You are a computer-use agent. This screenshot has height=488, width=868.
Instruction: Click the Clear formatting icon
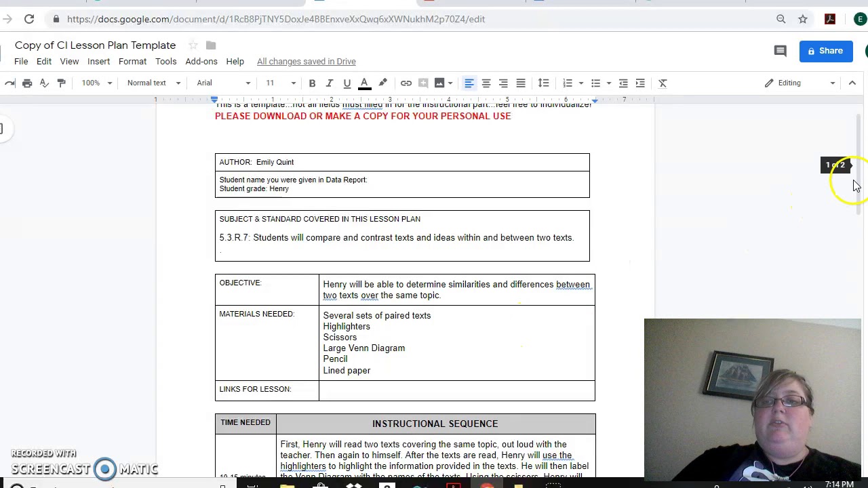(x=663, y=83)
